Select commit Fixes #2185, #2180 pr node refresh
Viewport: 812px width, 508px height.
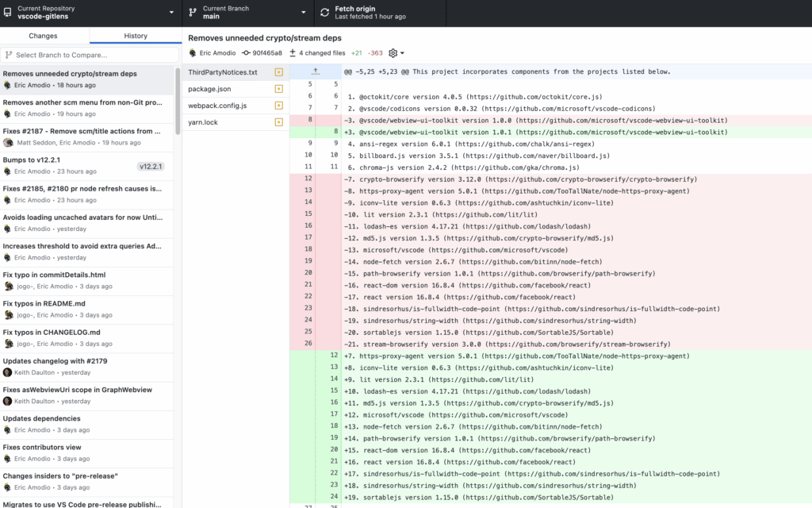coord(86,194)
